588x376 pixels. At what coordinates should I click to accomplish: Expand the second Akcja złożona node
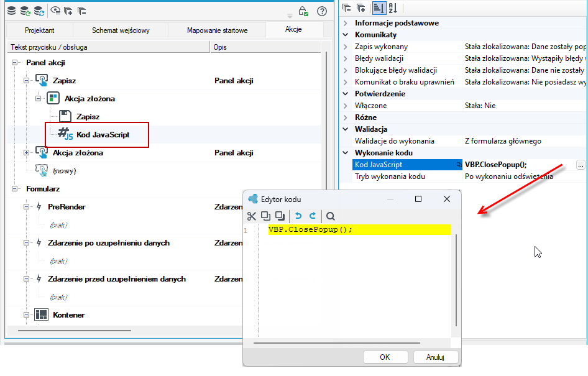pos(26,152)
